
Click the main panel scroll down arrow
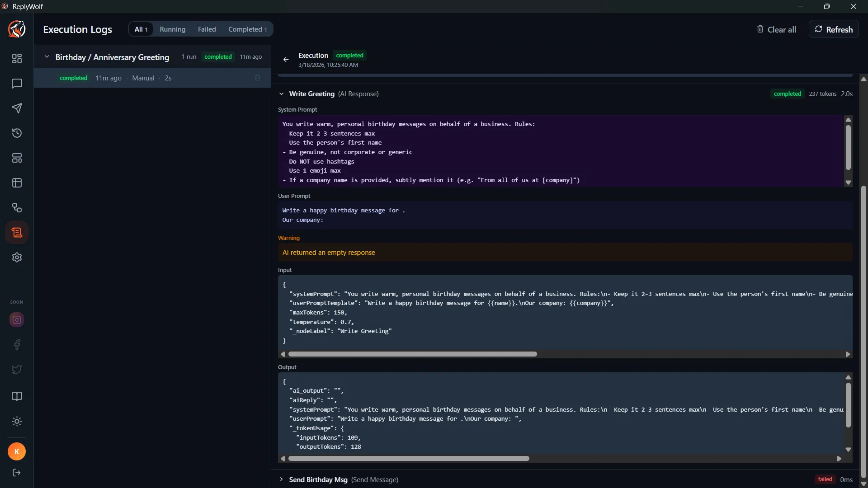coord(863,484)
